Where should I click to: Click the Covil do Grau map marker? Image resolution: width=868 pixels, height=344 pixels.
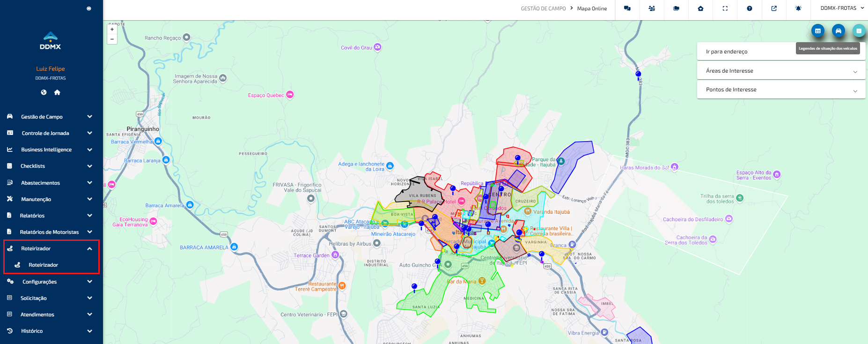(x=378, y=47)
